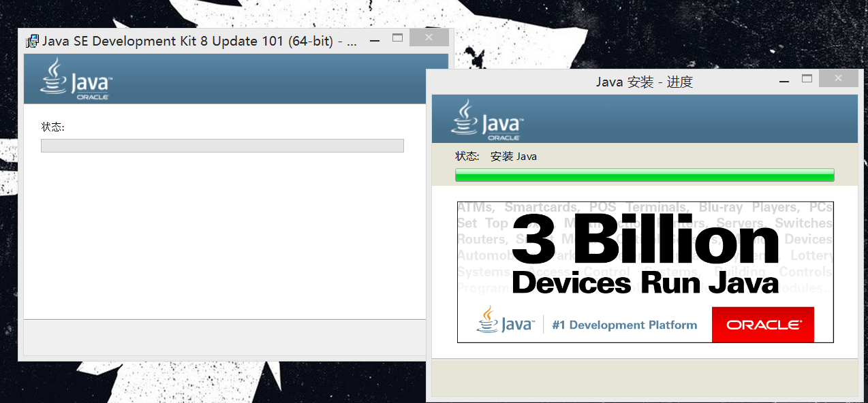The image size is (868, 403).
Task: Minimize the Java 安装 - 进度 window
Action: coord(785,81)
